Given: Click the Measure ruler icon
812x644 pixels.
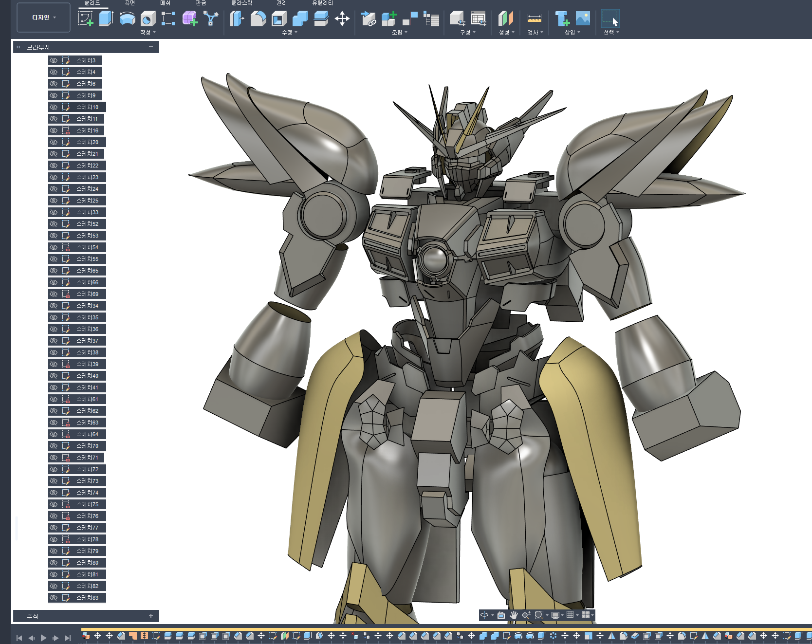Looking at the screenshot, I should pos(534,19).
